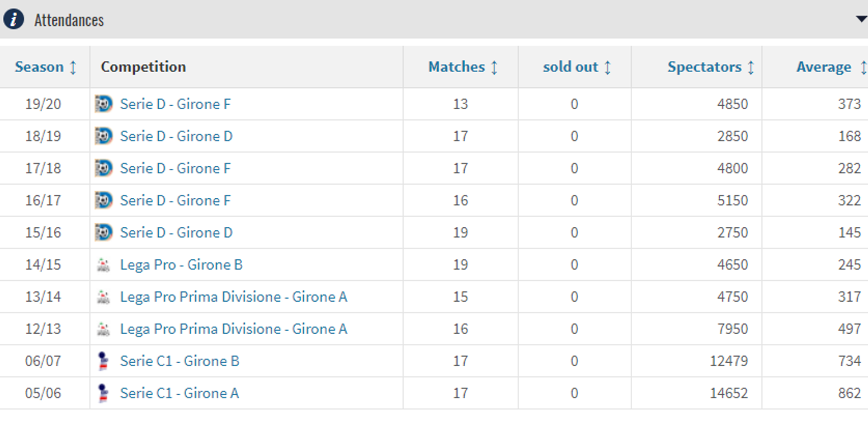Click Serie D logo in 18/19 row

(x=104, y=136)
